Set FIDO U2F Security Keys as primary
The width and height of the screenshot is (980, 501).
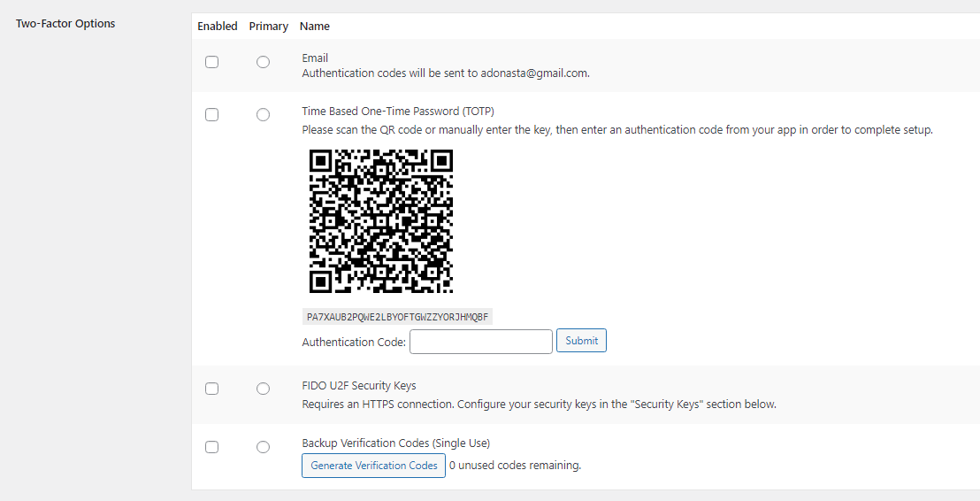click(x=263, y=389)
